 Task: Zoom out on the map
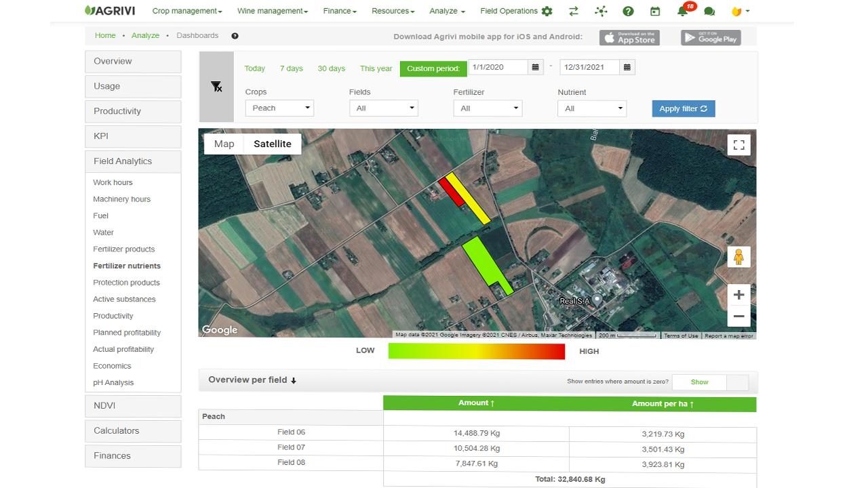click(739, 316)
